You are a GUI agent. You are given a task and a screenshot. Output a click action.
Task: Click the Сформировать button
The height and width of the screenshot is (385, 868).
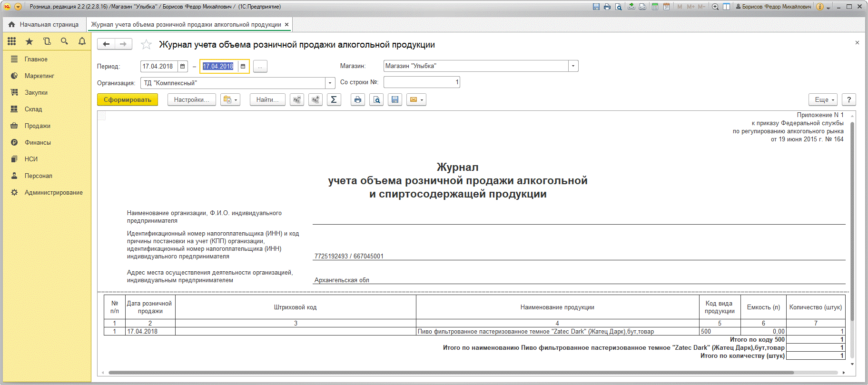pos(128,100)
